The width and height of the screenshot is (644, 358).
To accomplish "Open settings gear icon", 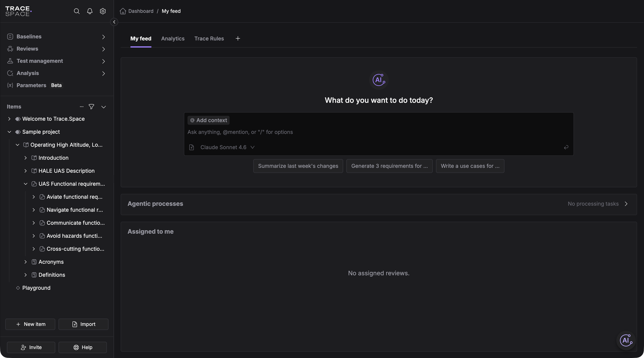I will click(103, 11).
